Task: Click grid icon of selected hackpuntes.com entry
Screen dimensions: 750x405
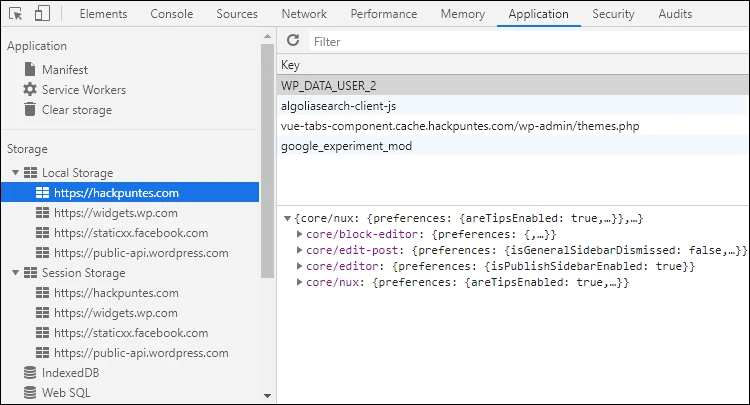Action: [x=42, y=193]
